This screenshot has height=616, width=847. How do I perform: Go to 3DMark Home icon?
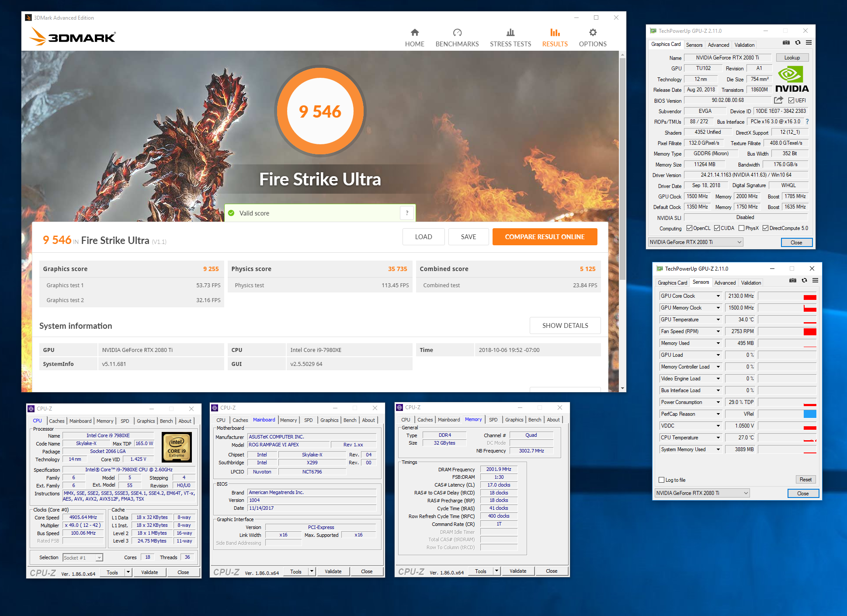click(414, 32)
